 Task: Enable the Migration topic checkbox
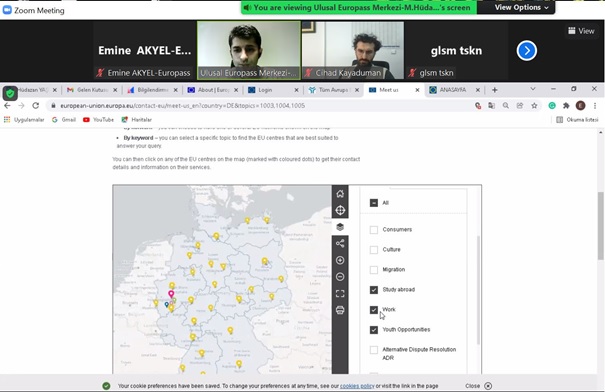pyautogui.click(x=373, y=270)
